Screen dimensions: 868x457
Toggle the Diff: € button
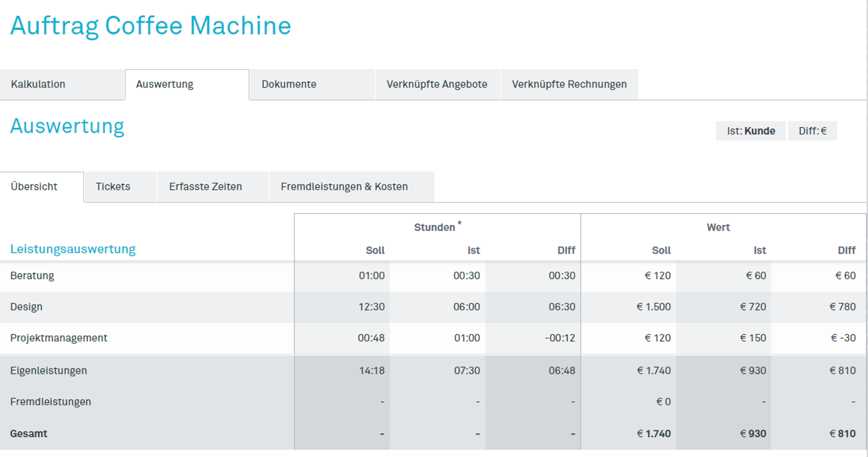point(812,131)
